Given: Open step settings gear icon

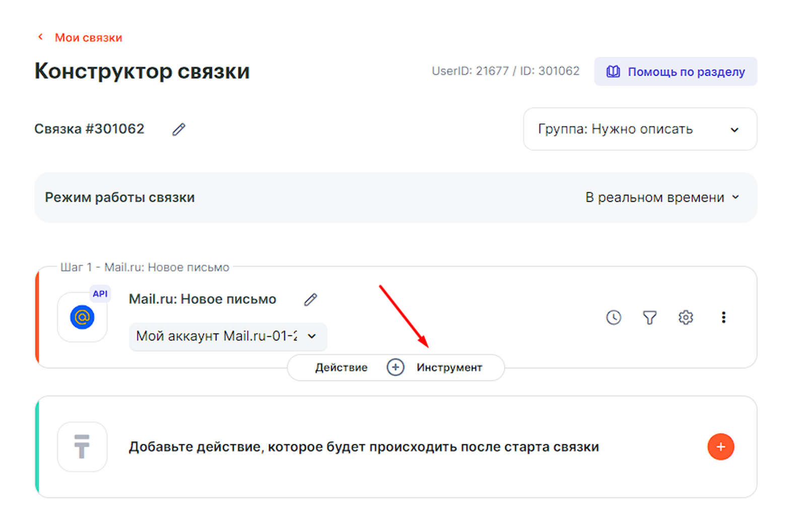Looking at the screenshot, I should click(686, 318).
